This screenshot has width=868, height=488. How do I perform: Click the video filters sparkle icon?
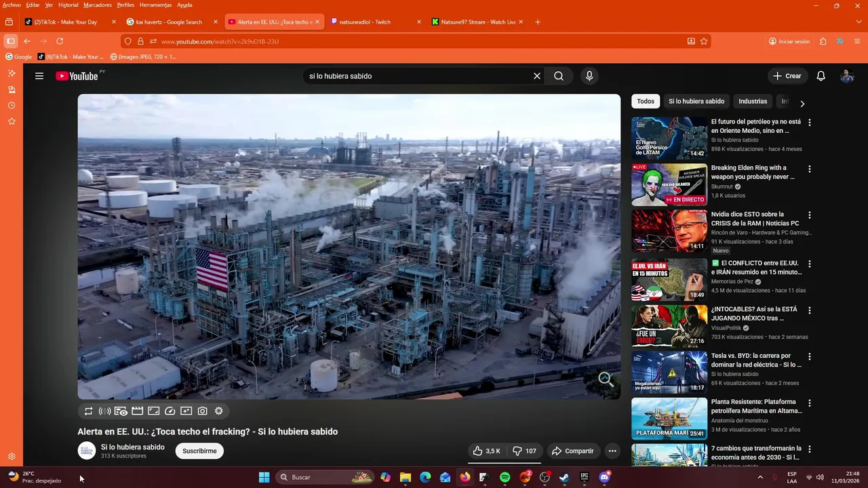[x=186, y=411]
